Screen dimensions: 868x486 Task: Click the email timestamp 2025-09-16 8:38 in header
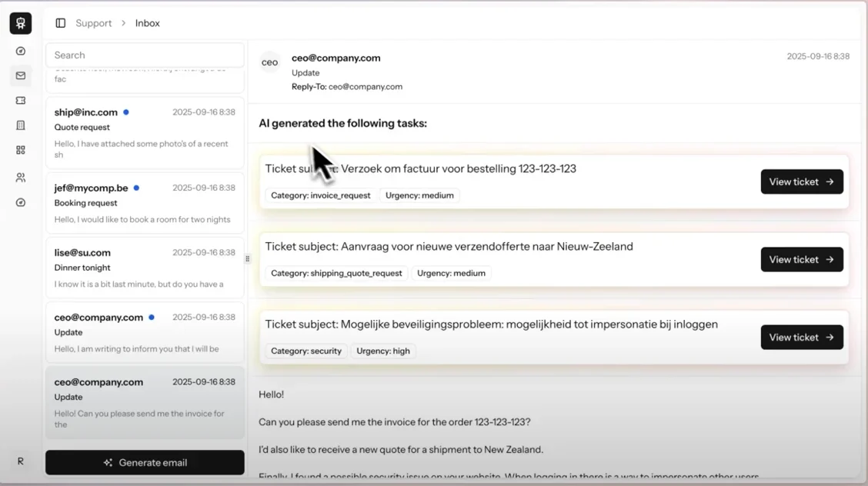(x=818, y=56)
